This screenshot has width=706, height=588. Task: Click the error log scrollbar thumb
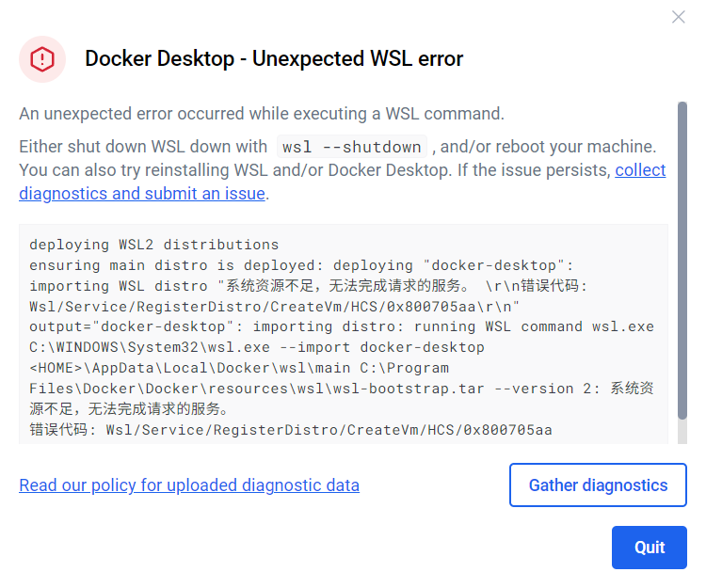tap(682, 261)
